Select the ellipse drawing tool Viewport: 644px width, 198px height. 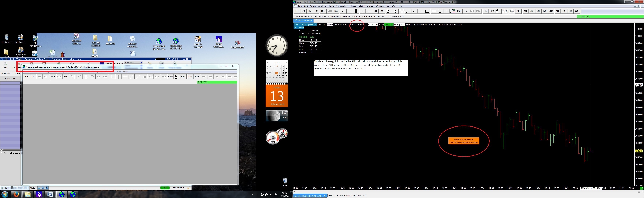pyautogui.click(x=440, y=11)
